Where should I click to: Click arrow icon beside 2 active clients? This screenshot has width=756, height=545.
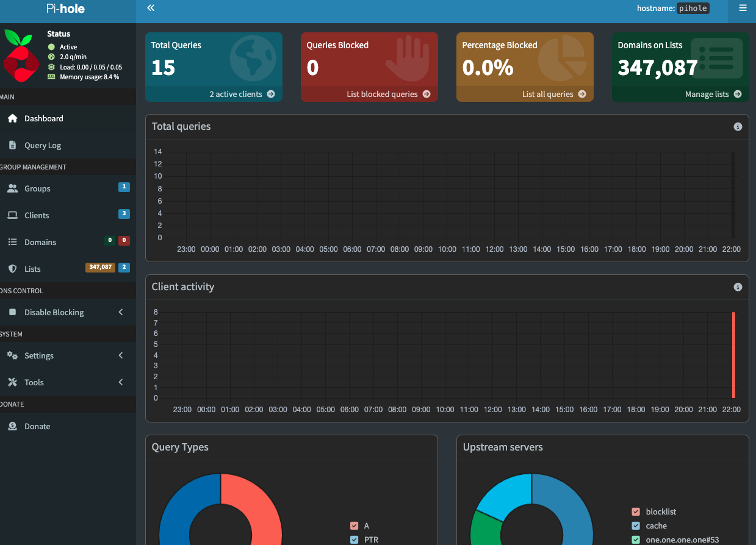(270, 94)
